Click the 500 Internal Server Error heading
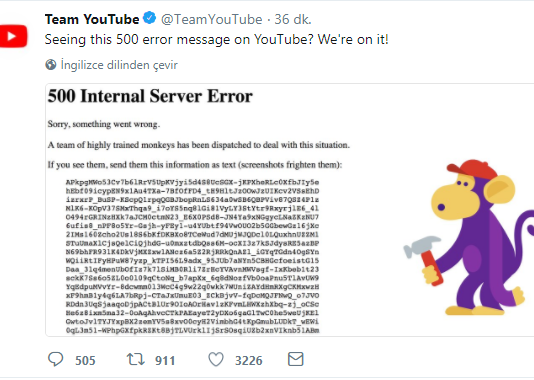 [150, 96]
